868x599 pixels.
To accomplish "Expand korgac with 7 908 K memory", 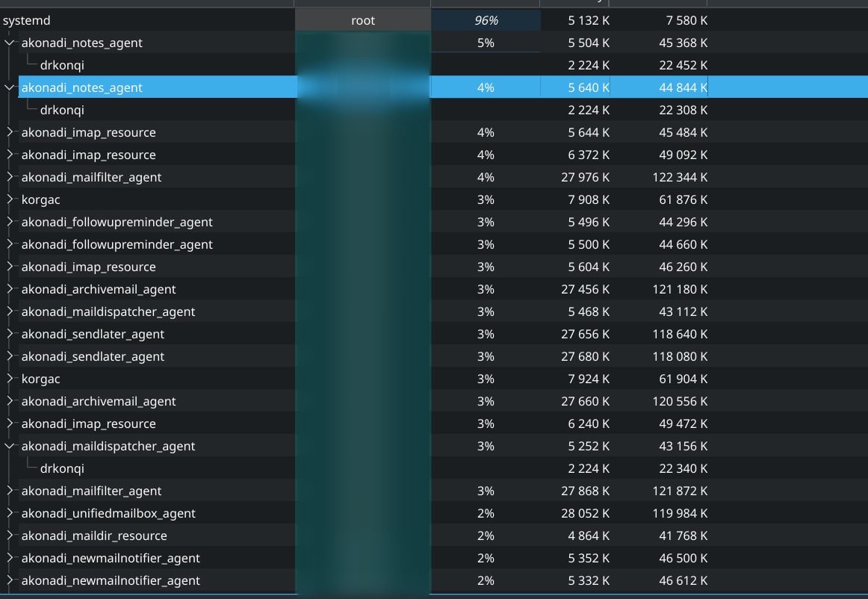I will [10, 199].
